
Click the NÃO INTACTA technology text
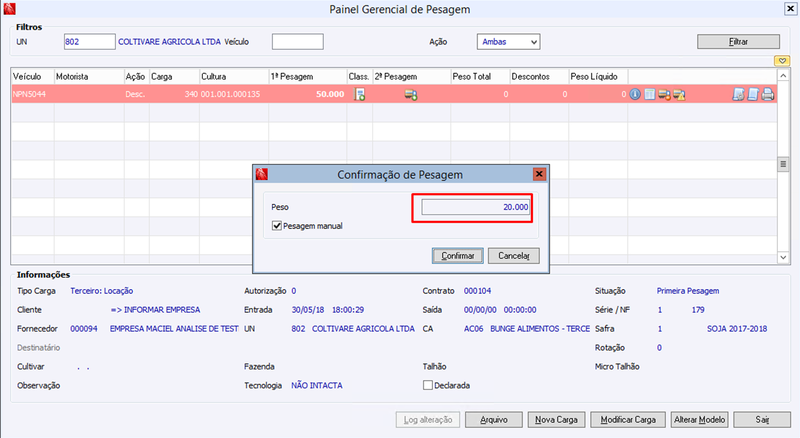coord(317,385)
